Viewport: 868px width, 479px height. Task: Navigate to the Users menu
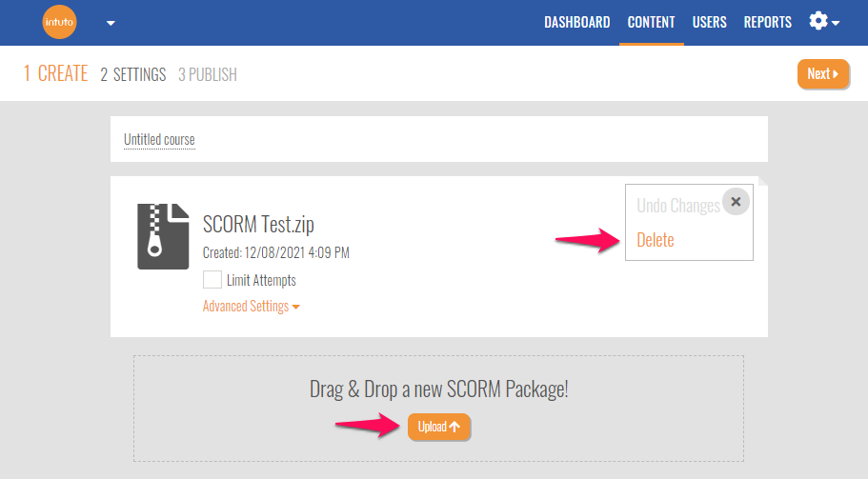(x=709, y=22)
